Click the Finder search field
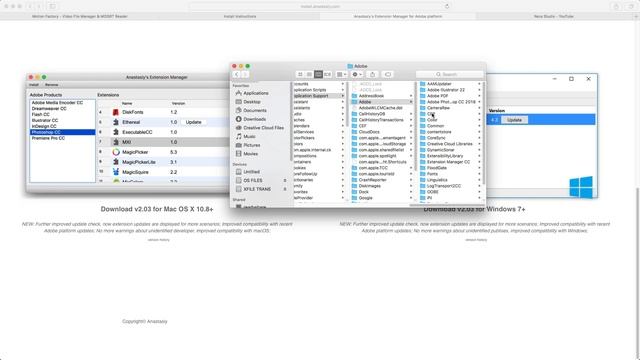The width and height of the screenshot is (640, 360). coord(449,74)
